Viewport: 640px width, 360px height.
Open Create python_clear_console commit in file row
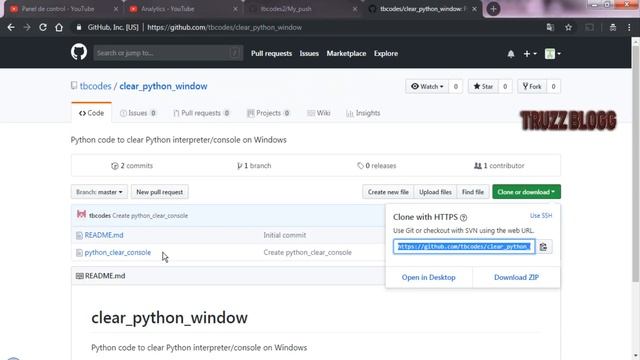(x=307, y=252)
